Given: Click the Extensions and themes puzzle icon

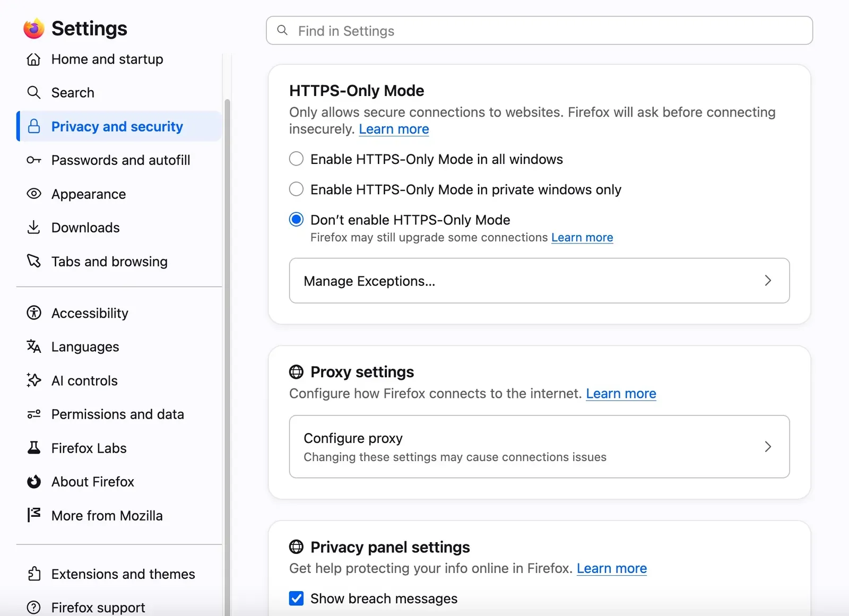Looking at the screenshot, I should [x=33, y=574].
